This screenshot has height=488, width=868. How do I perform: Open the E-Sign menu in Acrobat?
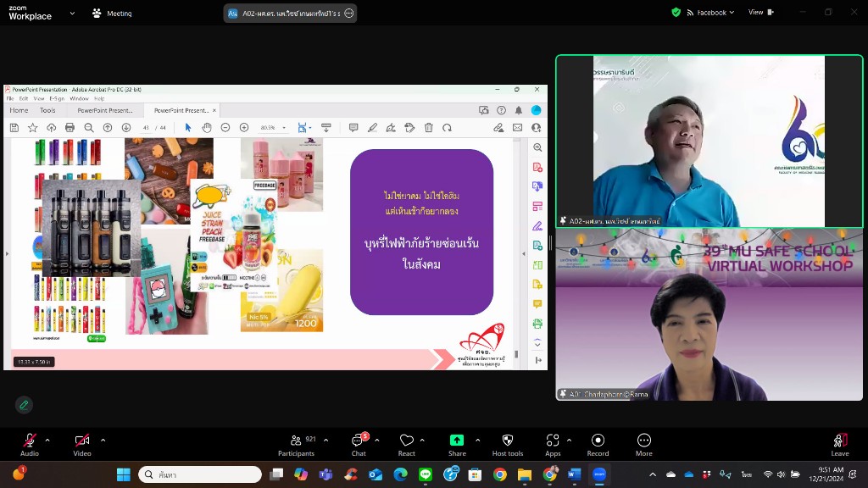click(x=57, y=99)
